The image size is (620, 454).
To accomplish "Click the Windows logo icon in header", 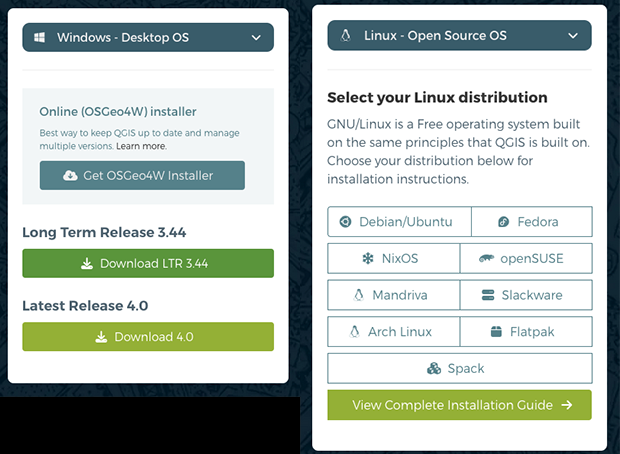I will point(41,38).
